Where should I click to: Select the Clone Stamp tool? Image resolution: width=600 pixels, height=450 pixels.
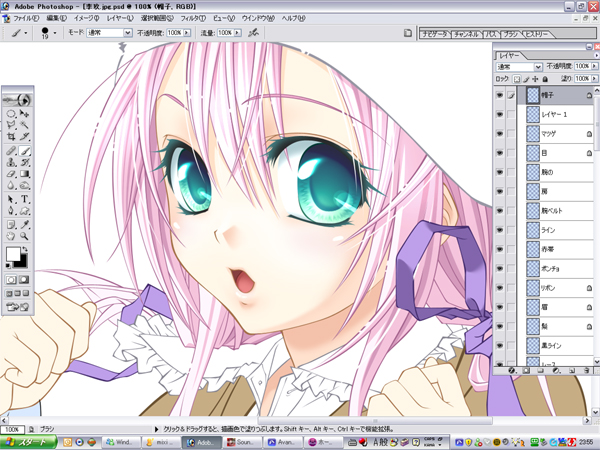tap(11, 162)
